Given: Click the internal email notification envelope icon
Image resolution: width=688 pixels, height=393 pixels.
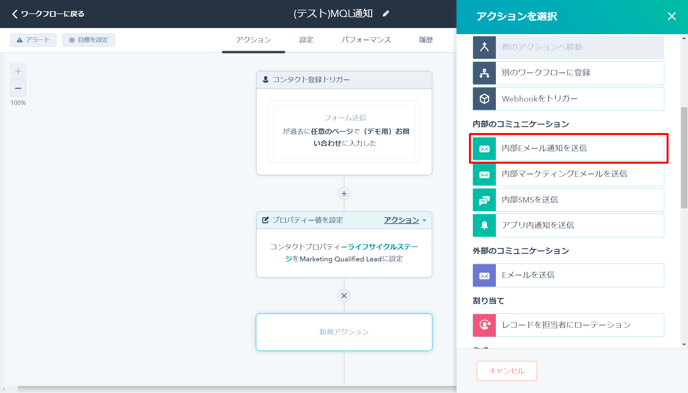Looking at the screenshot, I should (484, 149).
